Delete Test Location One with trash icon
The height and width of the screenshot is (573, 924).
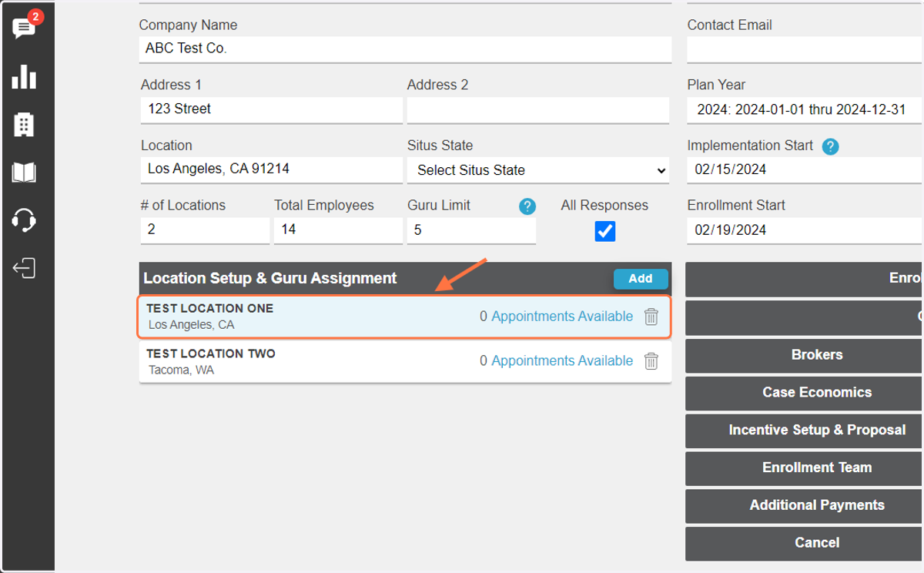(x=651, y=317)
